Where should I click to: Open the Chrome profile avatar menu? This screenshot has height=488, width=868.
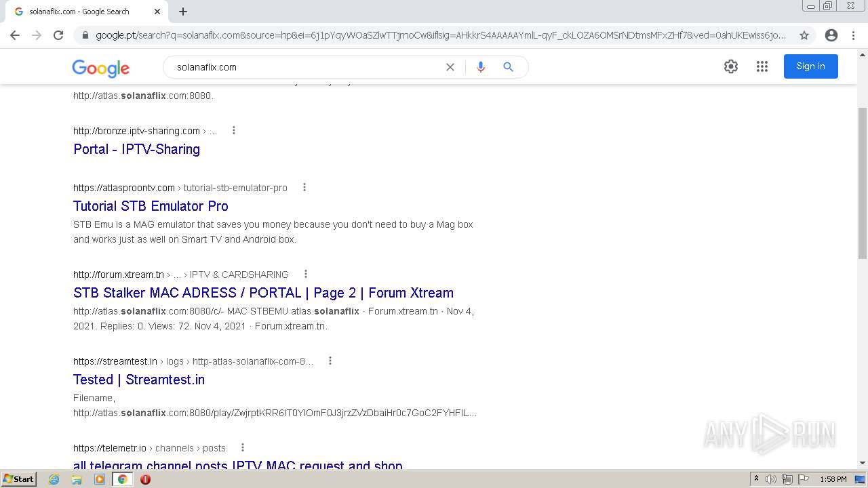[x=831, y=35]
